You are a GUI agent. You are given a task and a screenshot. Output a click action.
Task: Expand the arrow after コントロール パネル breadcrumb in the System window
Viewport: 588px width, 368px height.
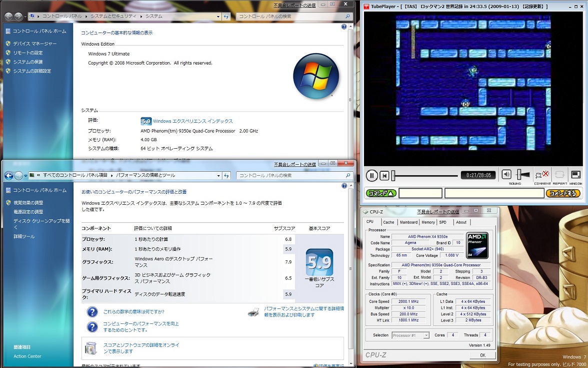pos(86,17)
